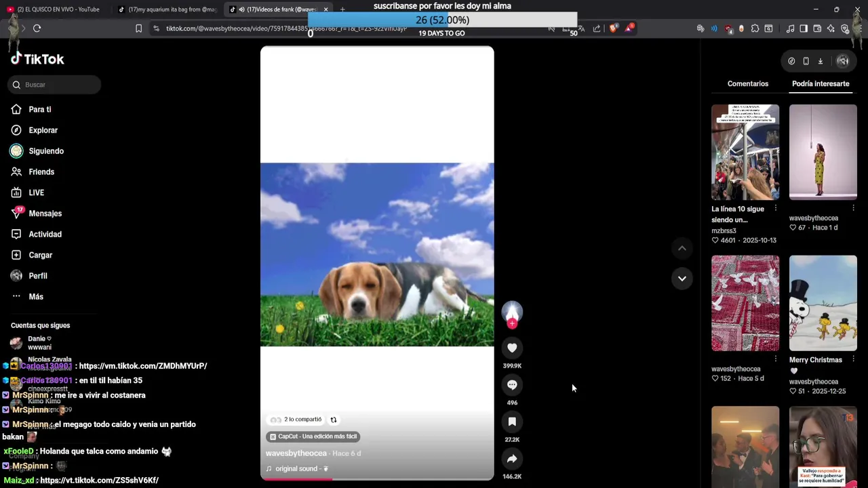Share the video with arrow icon
Viewport: 868px width, 488px height.
click(x=512, y=459)
